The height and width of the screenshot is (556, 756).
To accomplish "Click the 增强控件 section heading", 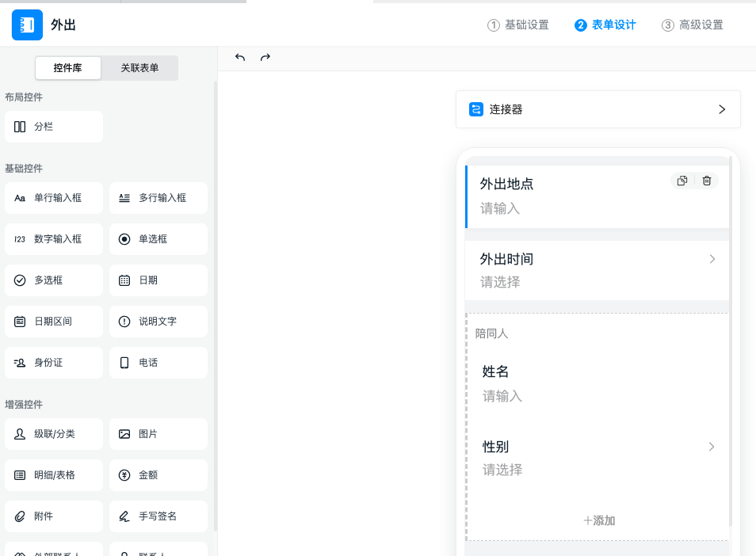I will pos(24,405).
